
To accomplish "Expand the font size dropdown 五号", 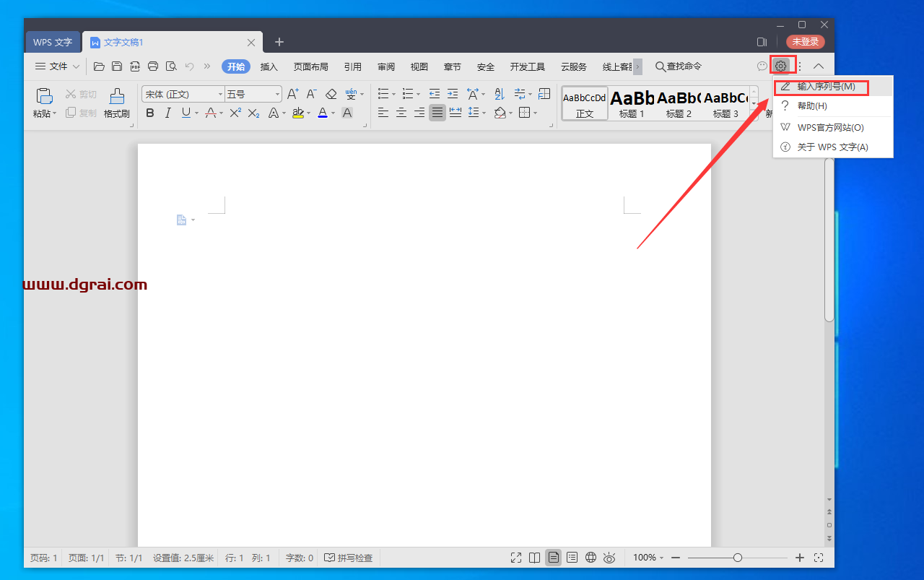I will pyautogui.click(x=277, y=95).
